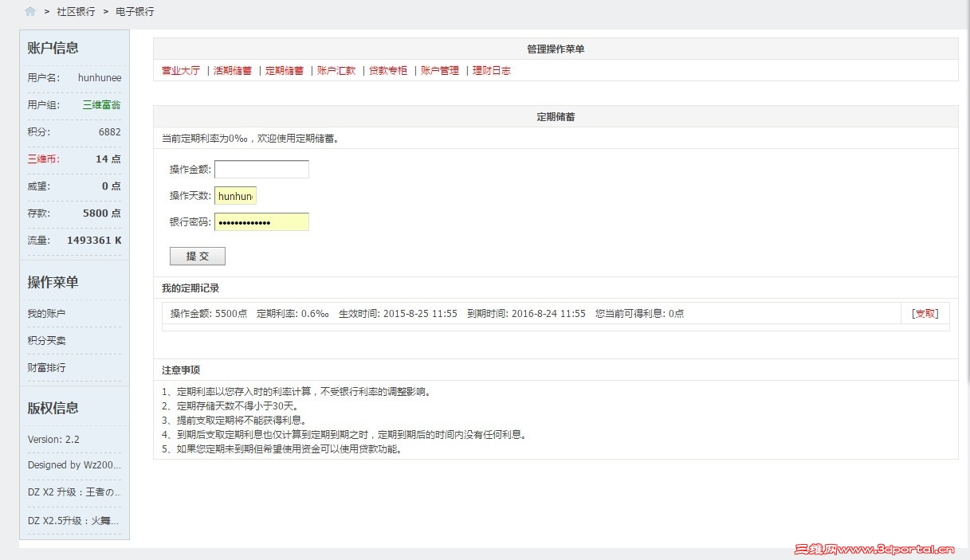This screenshot has width=970, height=560.
Task: Click 流量 value 1493361 K
Action: 94,240
